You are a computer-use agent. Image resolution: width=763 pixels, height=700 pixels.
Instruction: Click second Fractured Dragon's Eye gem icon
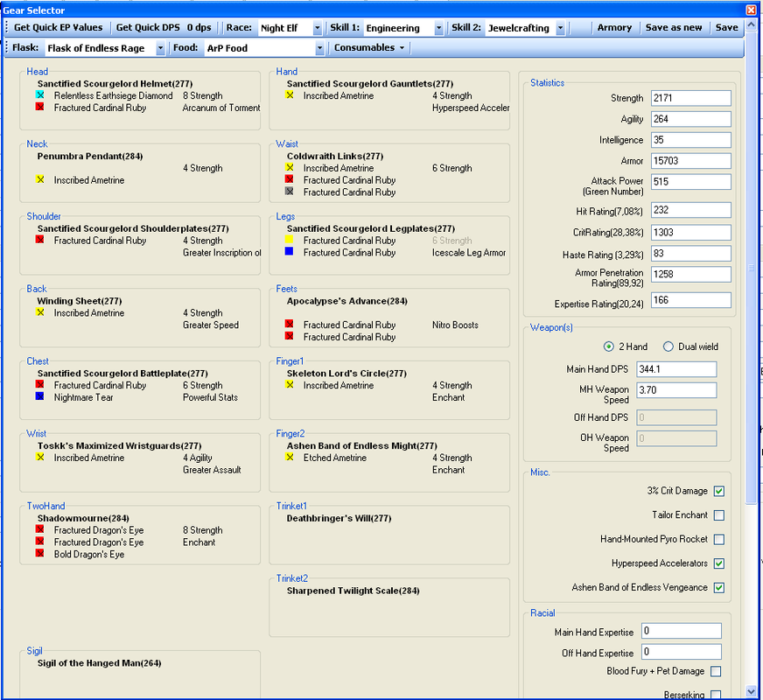(x=40, y=541)
